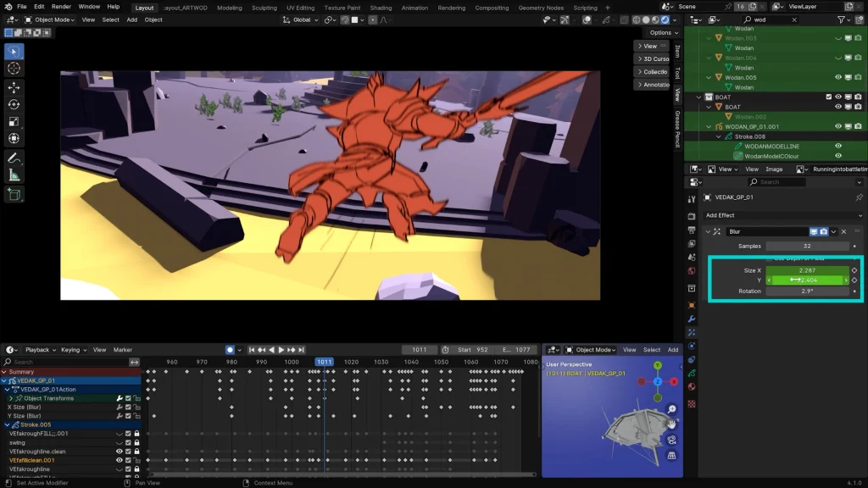This screenshot has height=488, width=868.
Task: Toggle Blur effect viewport display button
Action: tap(814, 232)
